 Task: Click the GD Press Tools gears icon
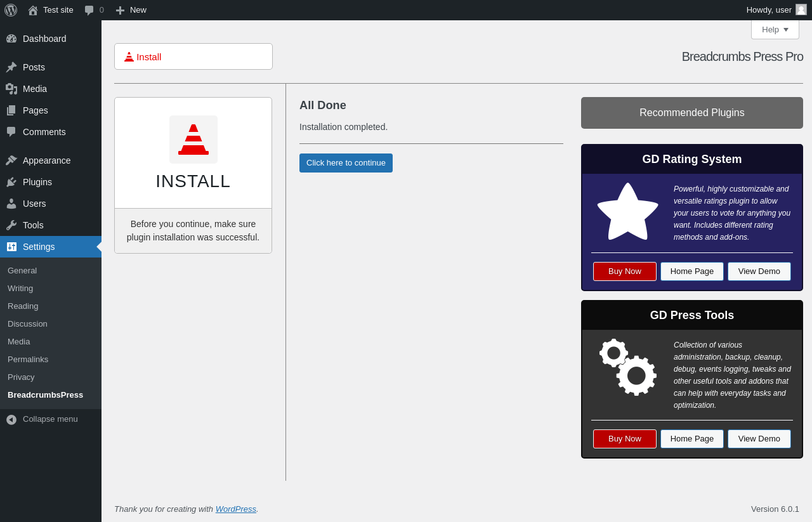(x=628, y=367)
